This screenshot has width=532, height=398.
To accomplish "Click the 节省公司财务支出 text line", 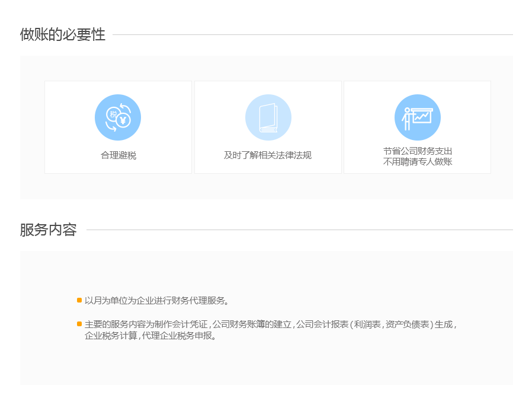I will tap(417, 151).
